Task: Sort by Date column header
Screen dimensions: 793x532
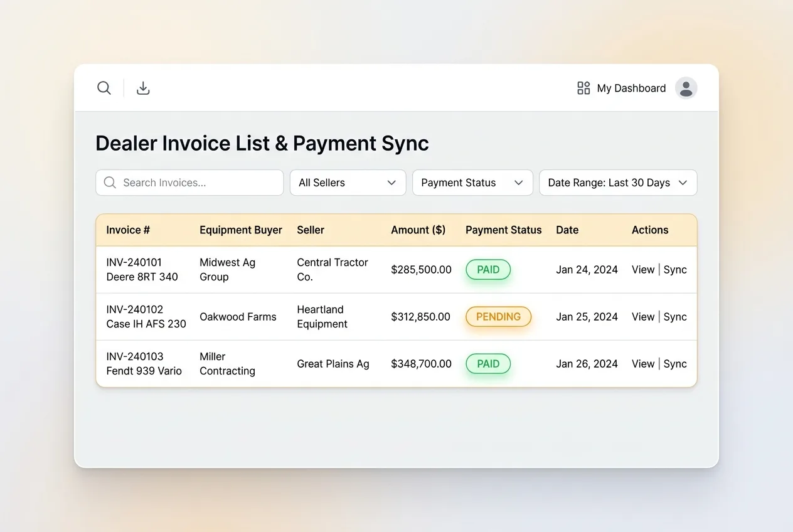Action: click(x=567, y=230)
